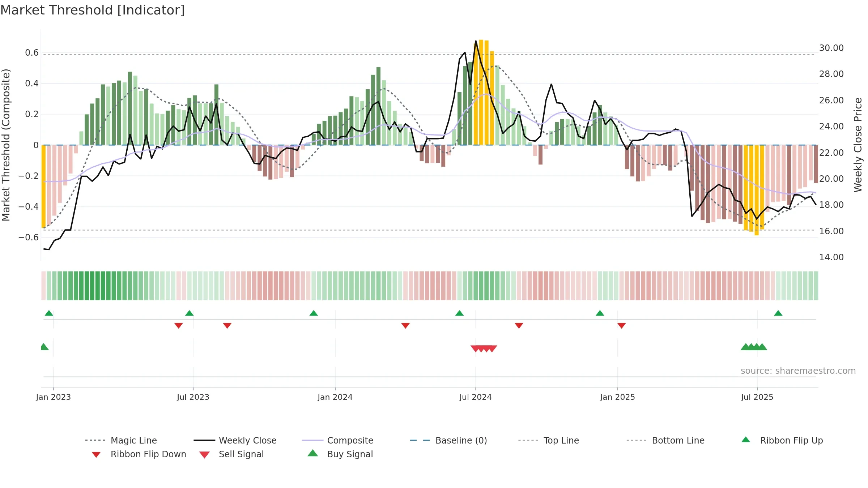Toggle Ribbon Flip Up legend entry

coord(782,440)
